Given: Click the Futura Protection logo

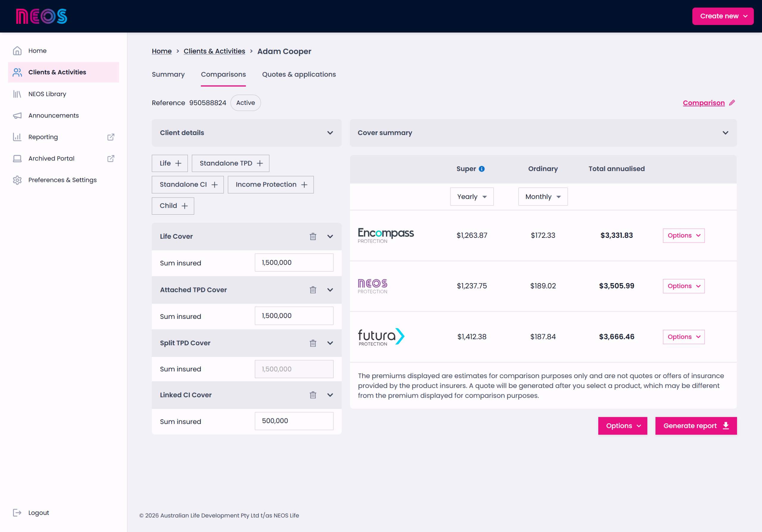Looking at the screenshot, I should click(x=381, y=337).
